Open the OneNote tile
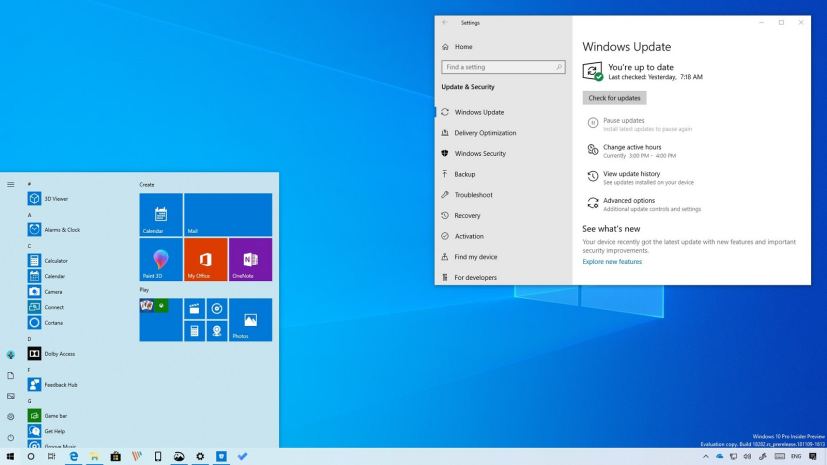This screenshot has height=465, width=827. click(x=251, y=259)
